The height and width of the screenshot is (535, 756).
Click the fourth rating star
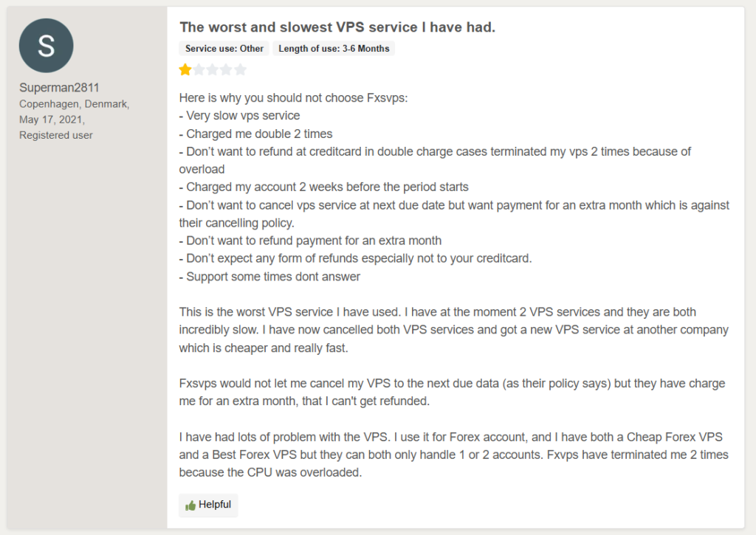(226, 70)
